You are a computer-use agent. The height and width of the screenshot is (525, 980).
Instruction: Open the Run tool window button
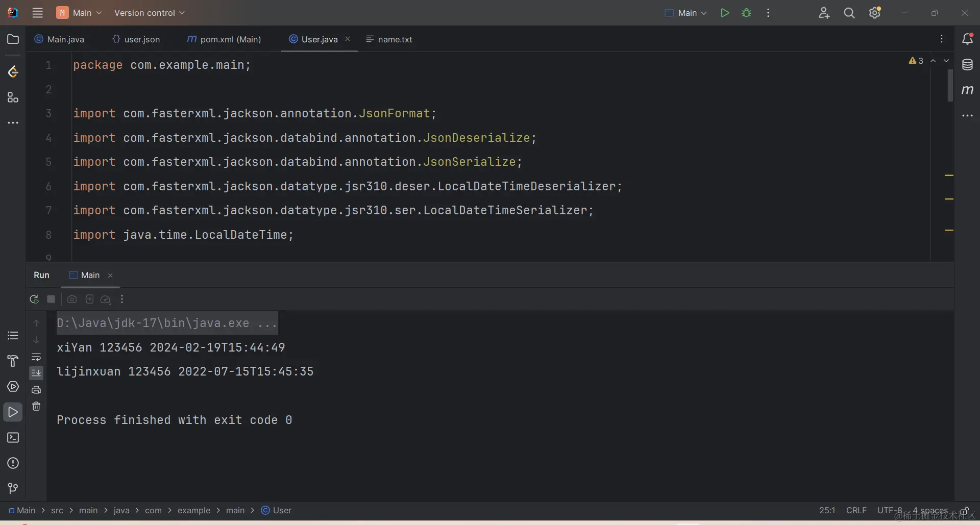tap(13, 412)
